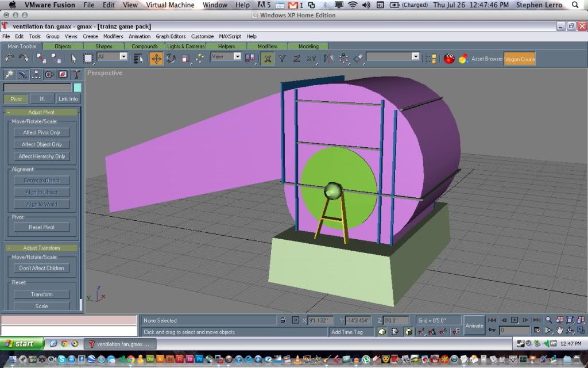This screenshot has width=588, height=368.
Task: Choose the rectangular Selection Region tool
Action: [x=88, y=59]
